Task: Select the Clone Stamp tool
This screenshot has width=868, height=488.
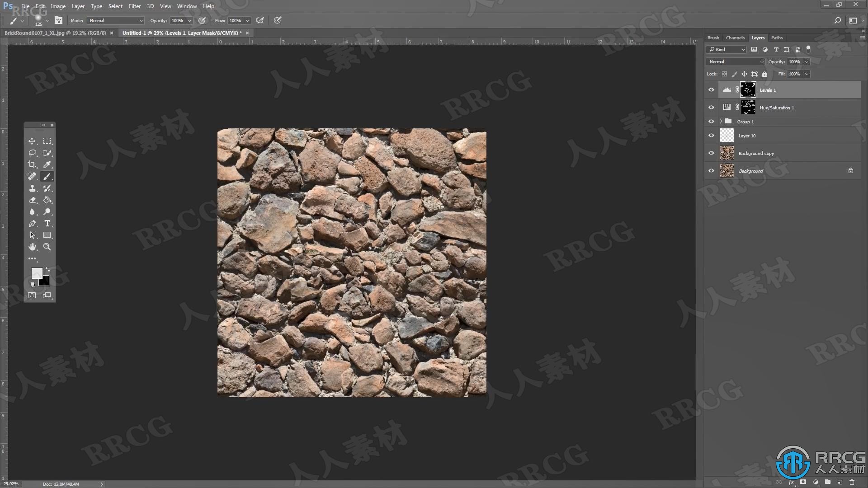Action: click(x=32, y=188)
